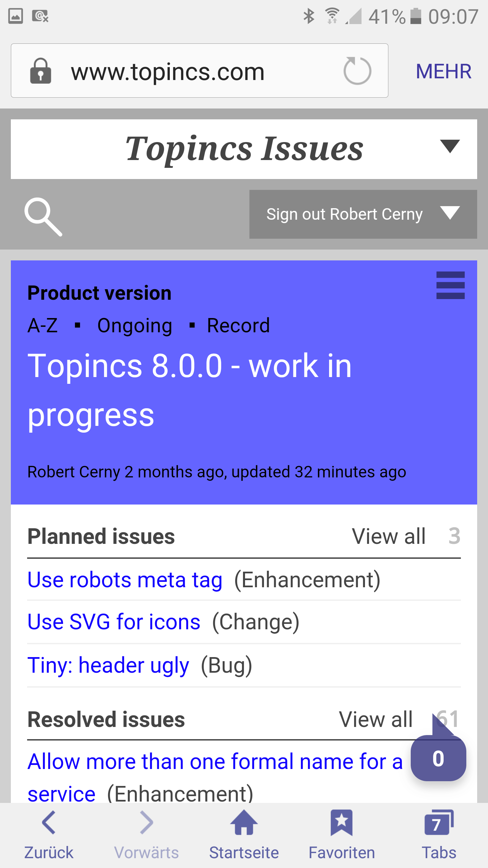This screenshot has height=868, width=488.
Task: Open the hamburger menu in the blue panel
Action: click(450, 285)
